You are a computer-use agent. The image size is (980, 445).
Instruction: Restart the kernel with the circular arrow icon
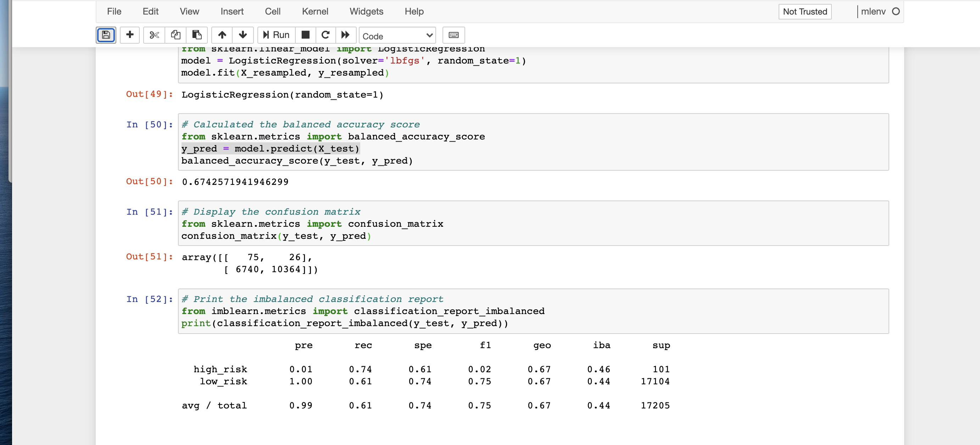[x=325, y=35]
